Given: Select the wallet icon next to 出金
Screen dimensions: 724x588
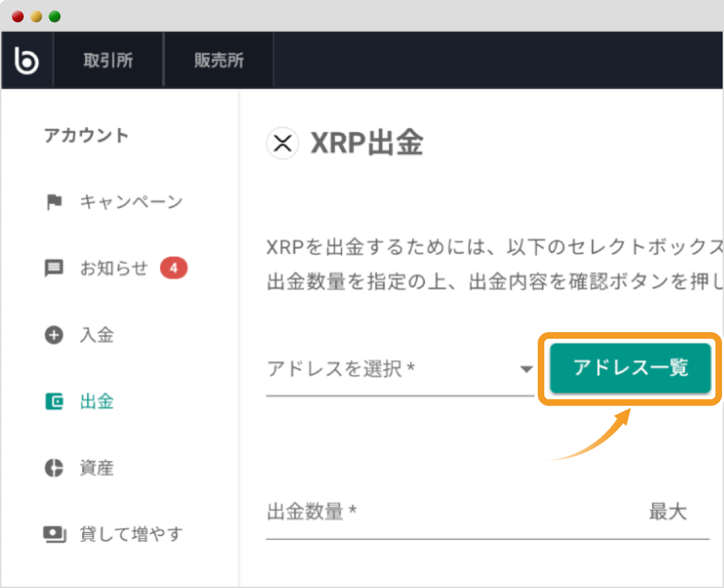Looking at the screenshot, I should point(55,401).
